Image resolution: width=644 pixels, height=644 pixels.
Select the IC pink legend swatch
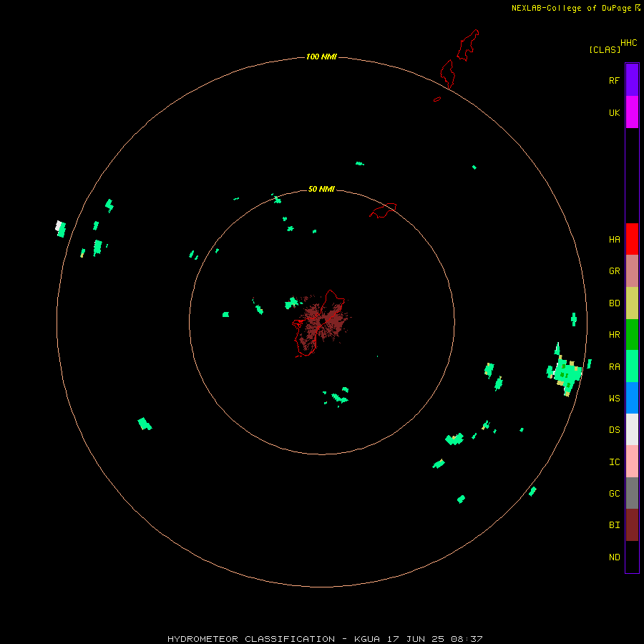click(x=632, y=462)
